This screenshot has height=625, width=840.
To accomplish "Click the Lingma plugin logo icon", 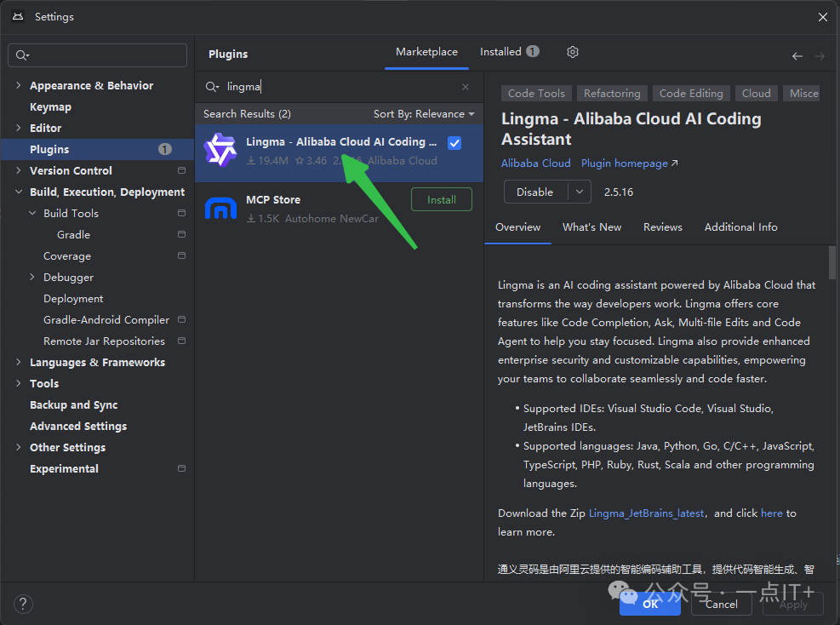I will click(220, 150).
